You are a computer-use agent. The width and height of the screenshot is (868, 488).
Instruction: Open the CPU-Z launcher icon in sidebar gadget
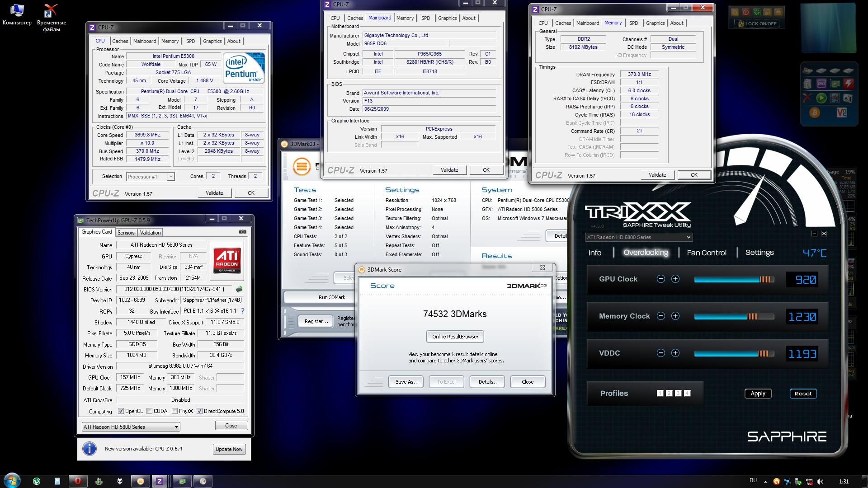click(x=821, y=84)
